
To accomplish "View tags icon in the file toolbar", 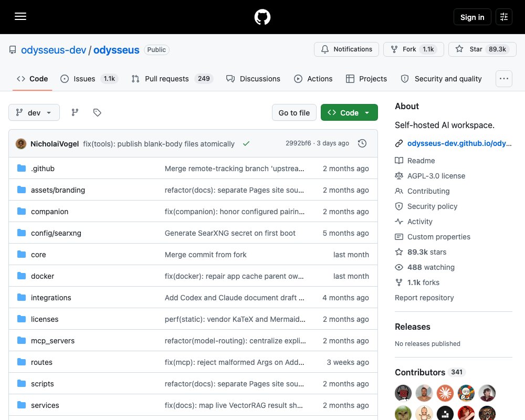I will pos(97,112).
